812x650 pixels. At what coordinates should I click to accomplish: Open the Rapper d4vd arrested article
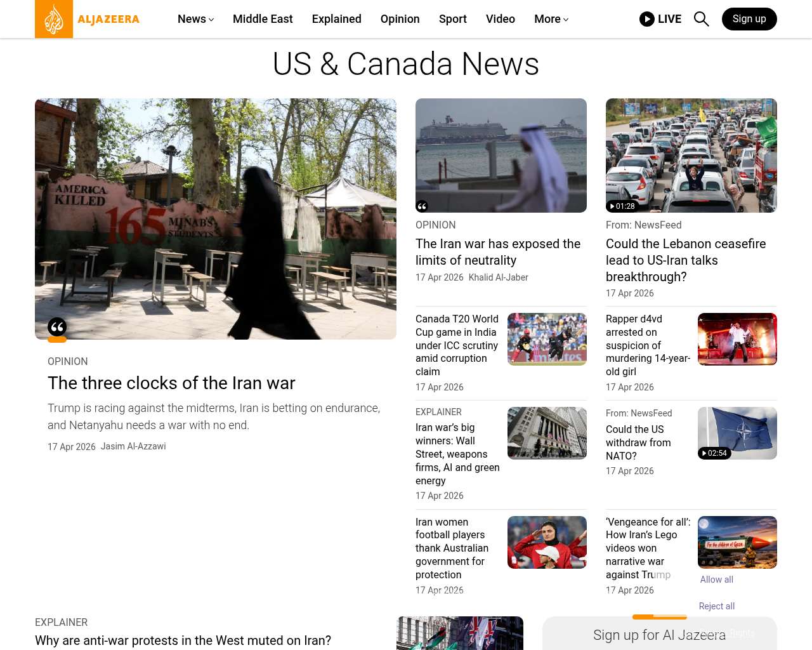point(647,345)
